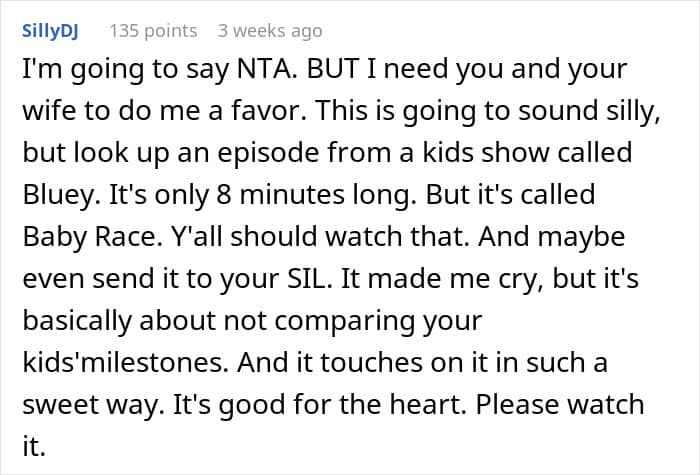Click the word basically in the comment
The height and width of the screenshot is (475, 700).
pos(76,321)
